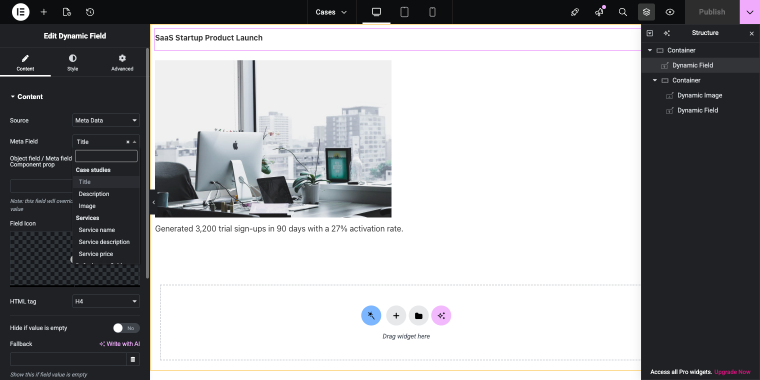This screenshot has height=380, width=760.
Task: Click the pink AI sparkle button
Action: tap(441, 316)
